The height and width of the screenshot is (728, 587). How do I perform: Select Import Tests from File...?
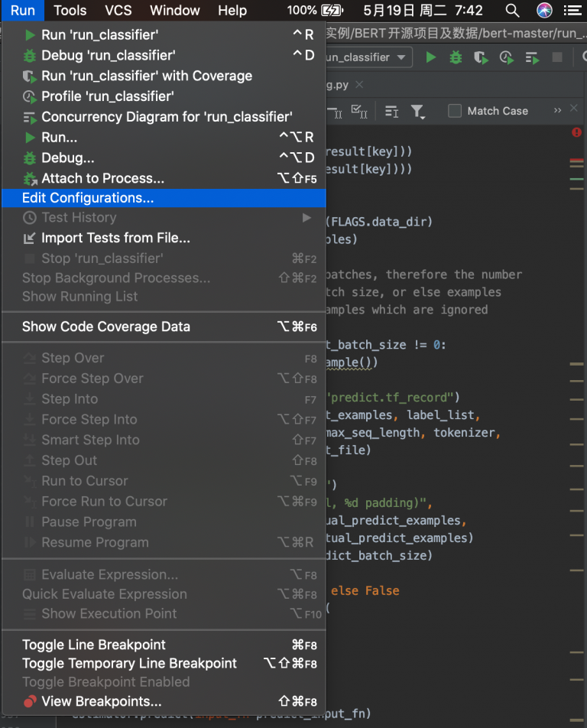point(164,238)
